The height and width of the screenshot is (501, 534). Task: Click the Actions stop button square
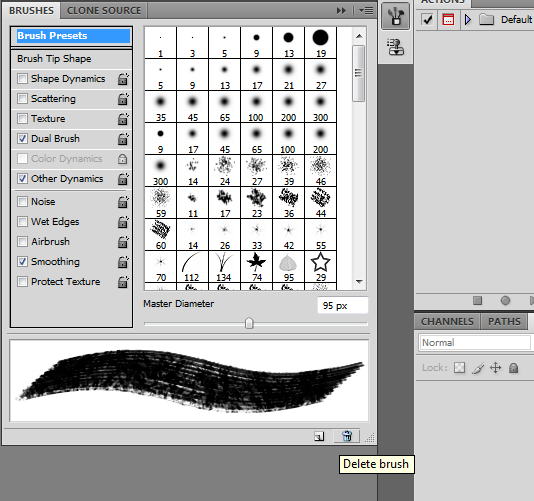477,300
